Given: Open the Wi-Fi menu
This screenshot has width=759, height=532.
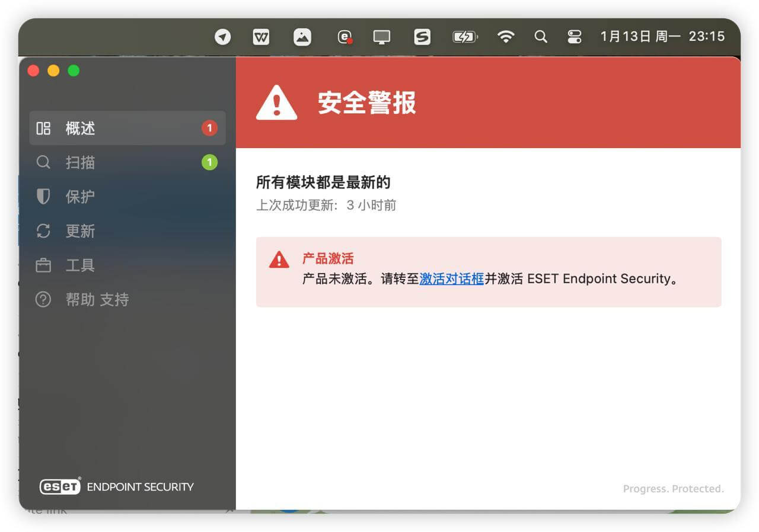Looking at the screenshot, I should pos(506,37).
